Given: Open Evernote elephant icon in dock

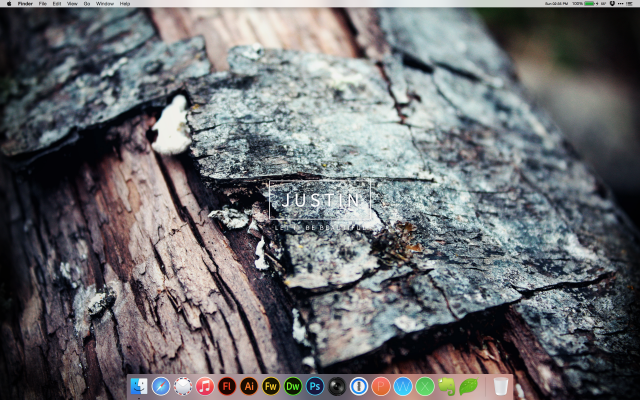Looking at the screenshot, I should 447,386.
